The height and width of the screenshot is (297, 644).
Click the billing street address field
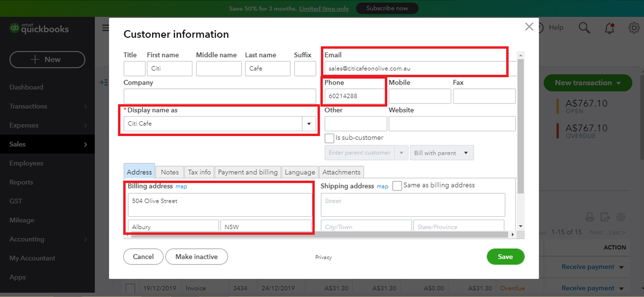tap(220, 204)
